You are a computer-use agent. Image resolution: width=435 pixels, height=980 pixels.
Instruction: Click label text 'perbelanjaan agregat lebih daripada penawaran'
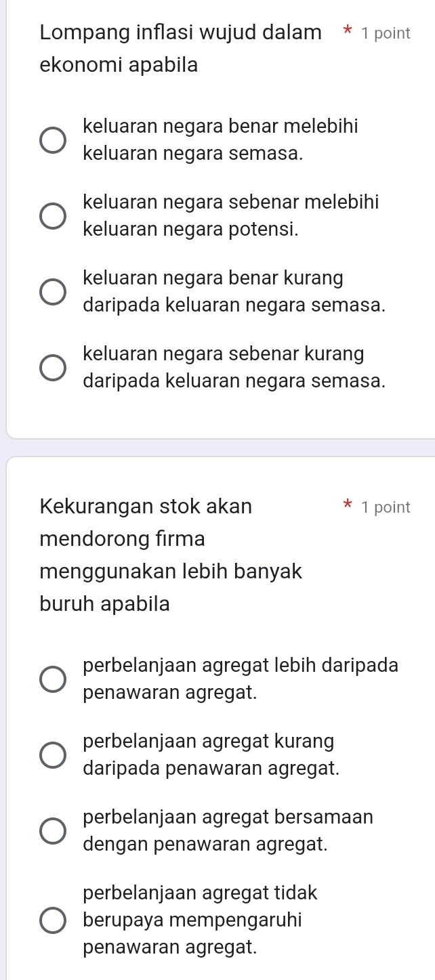click(240, 679)
